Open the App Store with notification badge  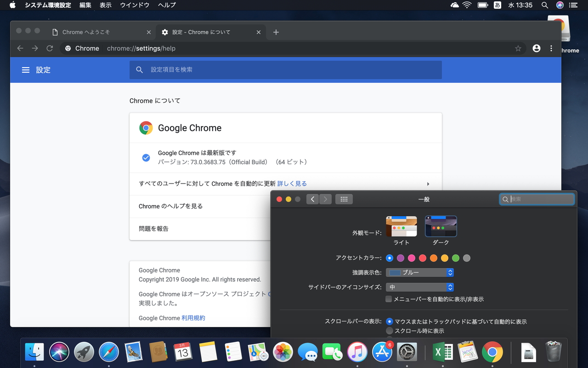pos(383,352)
